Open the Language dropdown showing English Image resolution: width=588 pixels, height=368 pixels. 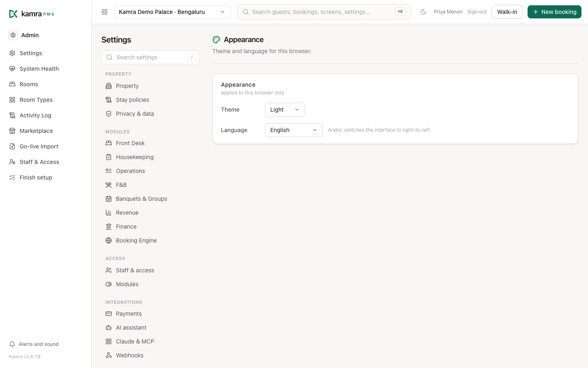pos(294,130)
